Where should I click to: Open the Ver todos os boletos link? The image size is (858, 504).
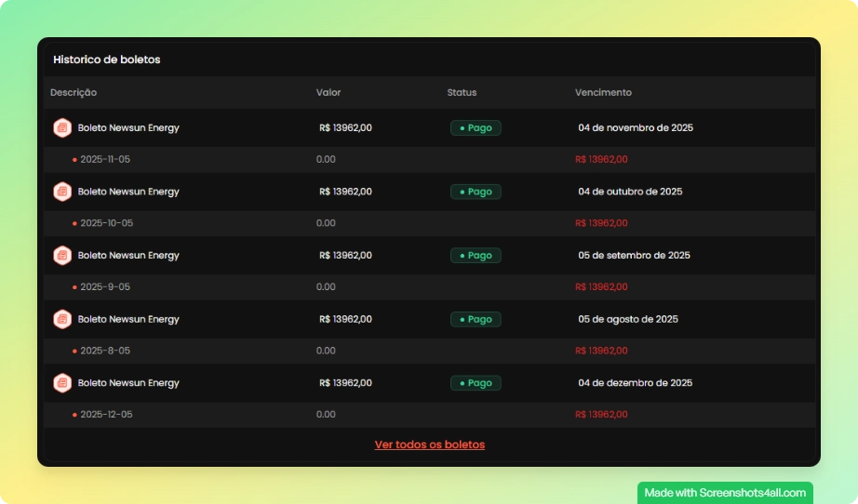[429, 444]
